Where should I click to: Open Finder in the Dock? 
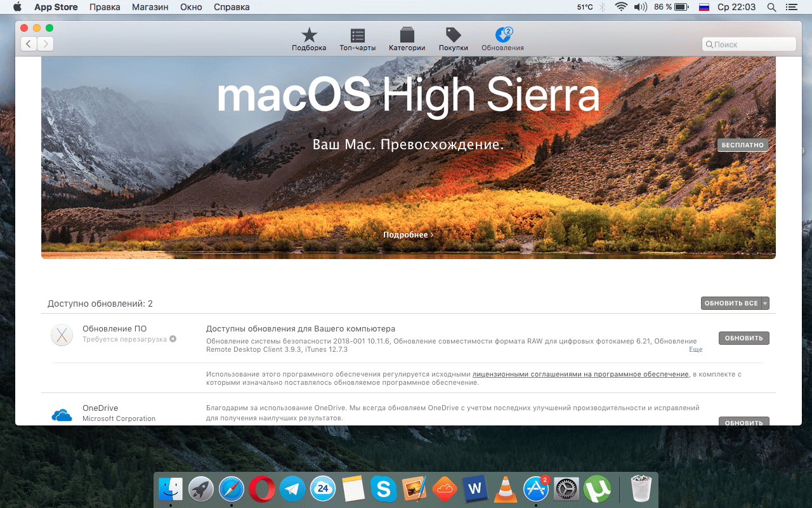(171, 489)
